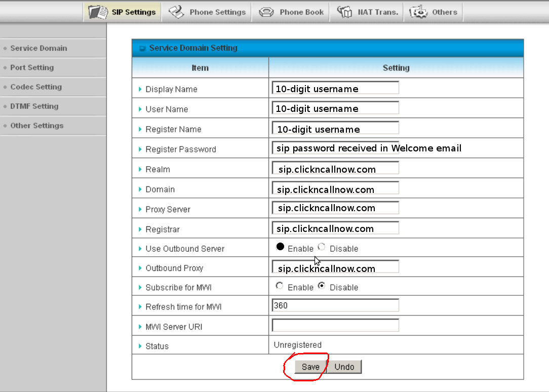The height and width of the screenshot is (392, 549).
Task: Select Service Domain in sidebar
Action: click(x=53, y=48)
